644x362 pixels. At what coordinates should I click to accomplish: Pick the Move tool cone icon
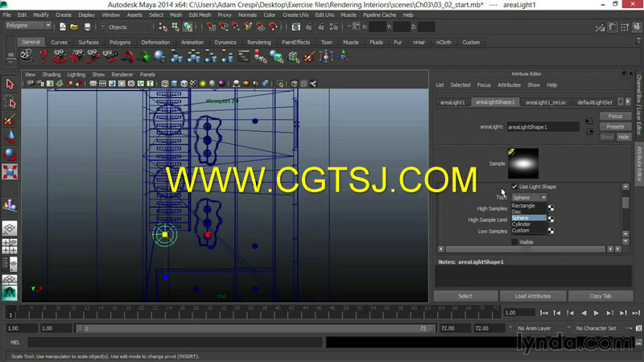[10, 137]
